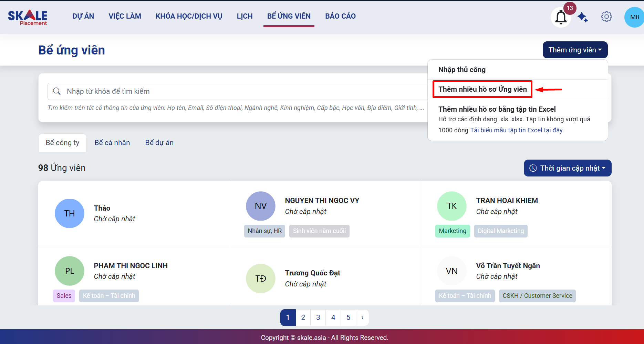Open the notifications bell icon
644x344 pixels.
pos(561,17)
